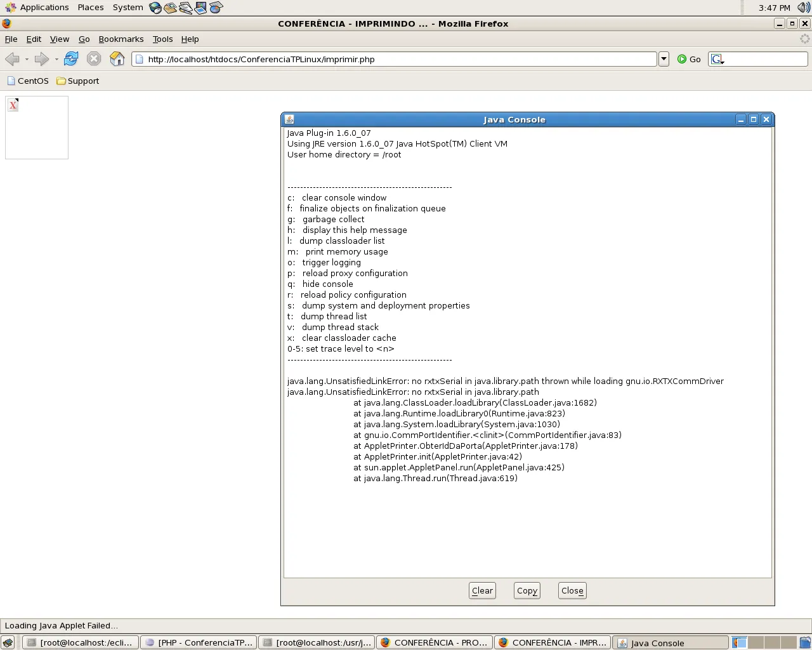Expand the URL bar history dropdown
The image size is (812, 650).
pos(664,59)
